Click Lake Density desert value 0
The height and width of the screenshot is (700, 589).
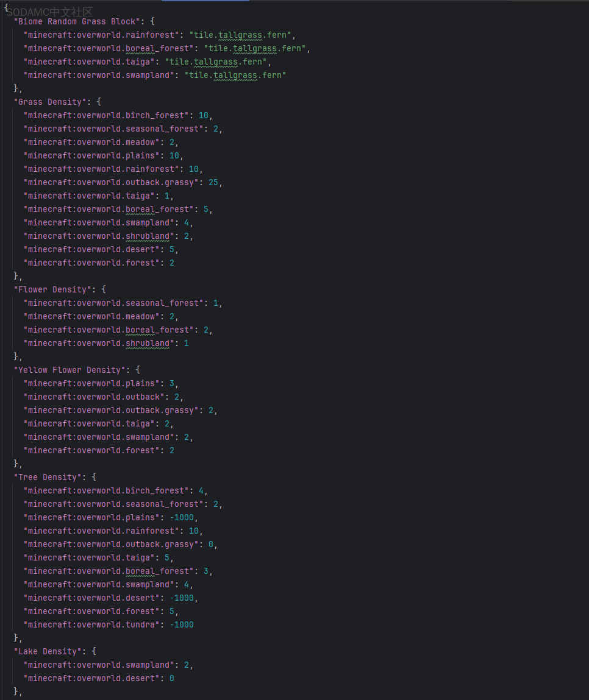click(x=171, y=678)
